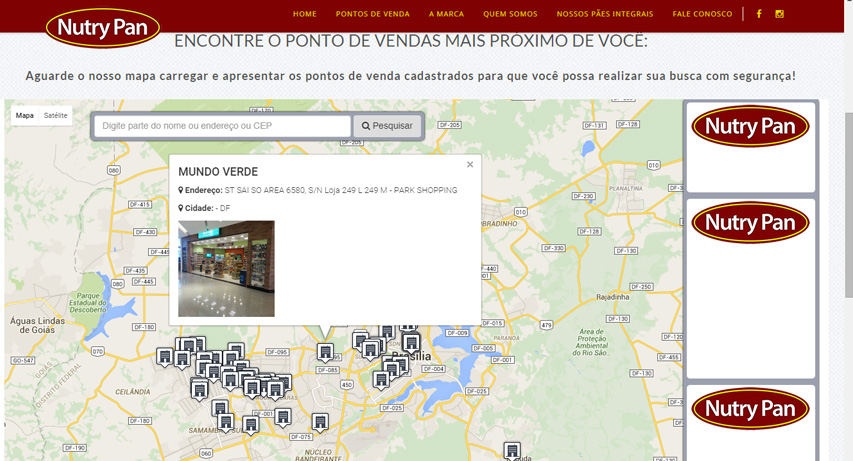Viewport: 853px width, 461px height.
Task: Click the MUNDO VERDE popup title
Action: (218, 172)
